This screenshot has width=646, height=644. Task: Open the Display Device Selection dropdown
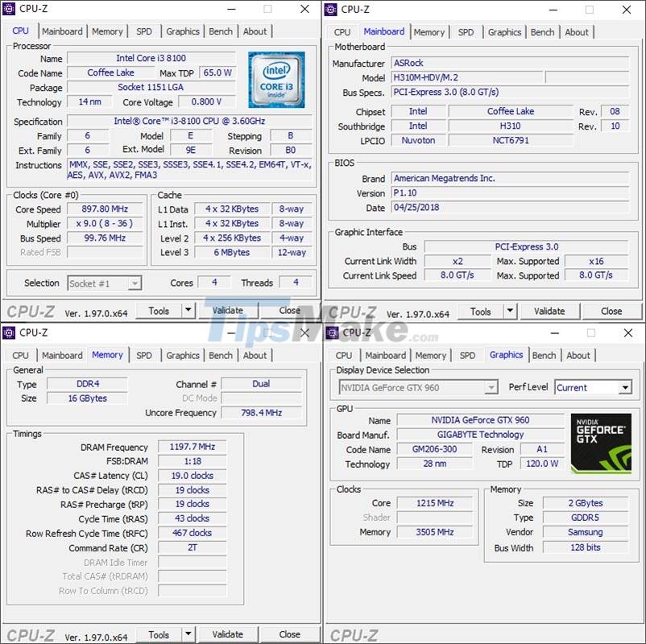(490, 387)
